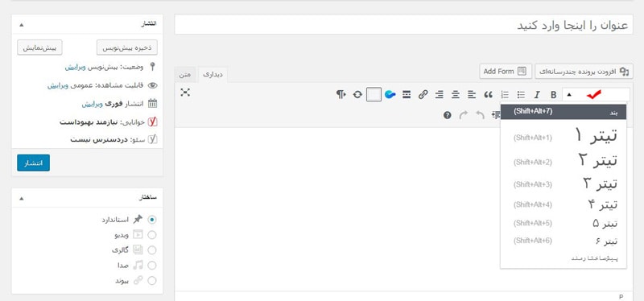
Task: Click the blue swoosh plugin icon
Action: 390,95
